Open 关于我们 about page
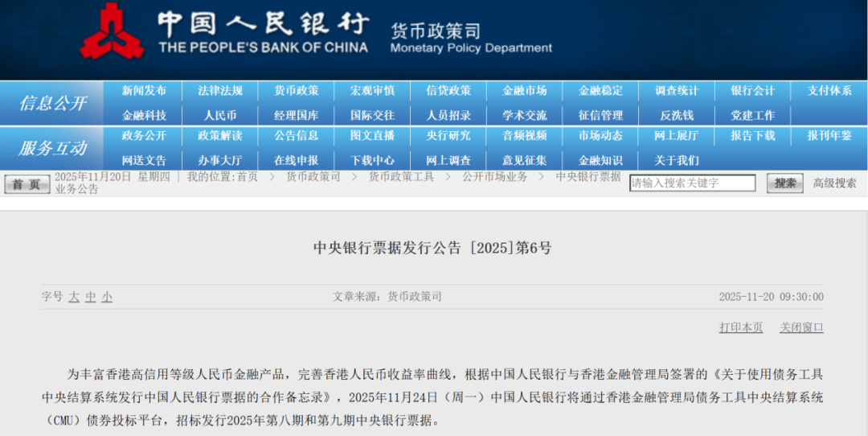Image resolution: width=868 pixels, height=436 pixels. [676, 160]
